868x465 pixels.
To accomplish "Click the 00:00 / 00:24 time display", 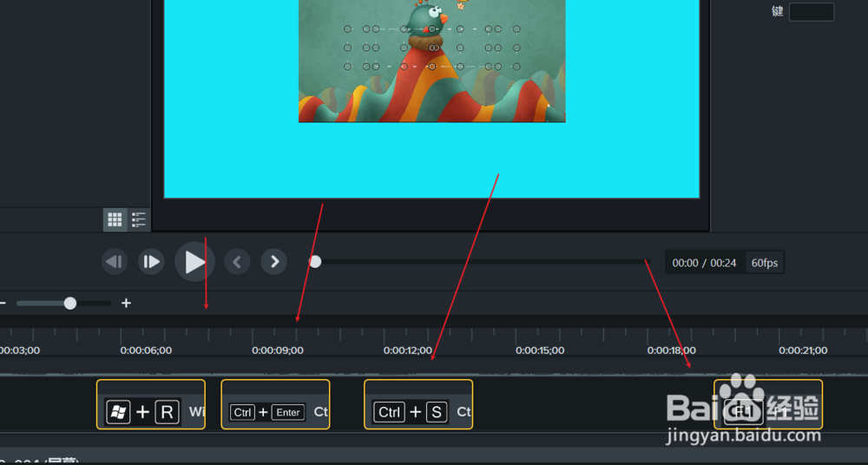I will tap(704, 263).
